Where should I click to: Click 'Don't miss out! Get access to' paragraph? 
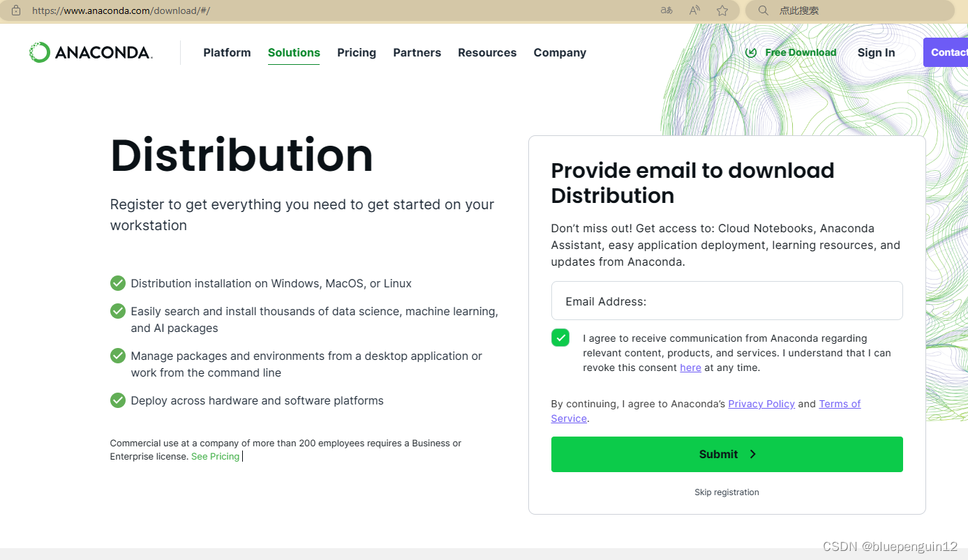click(x=726, y=245)
